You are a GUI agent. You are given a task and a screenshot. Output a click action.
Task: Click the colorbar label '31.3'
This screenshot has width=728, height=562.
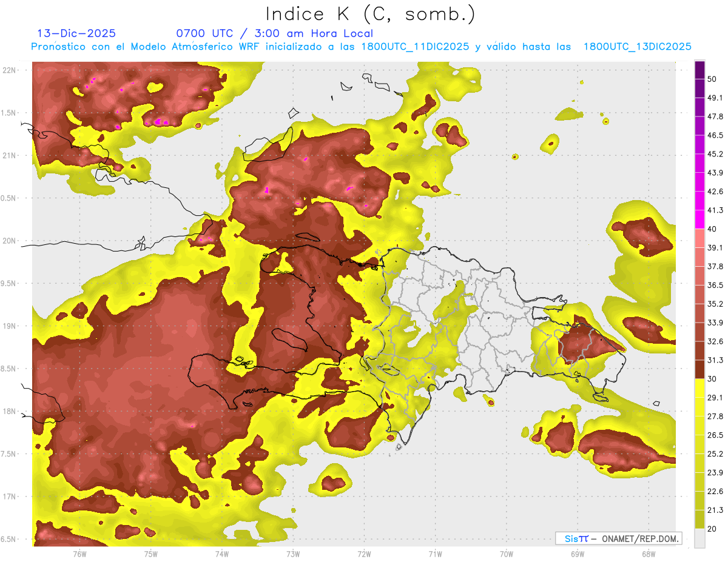click(715, 360)
